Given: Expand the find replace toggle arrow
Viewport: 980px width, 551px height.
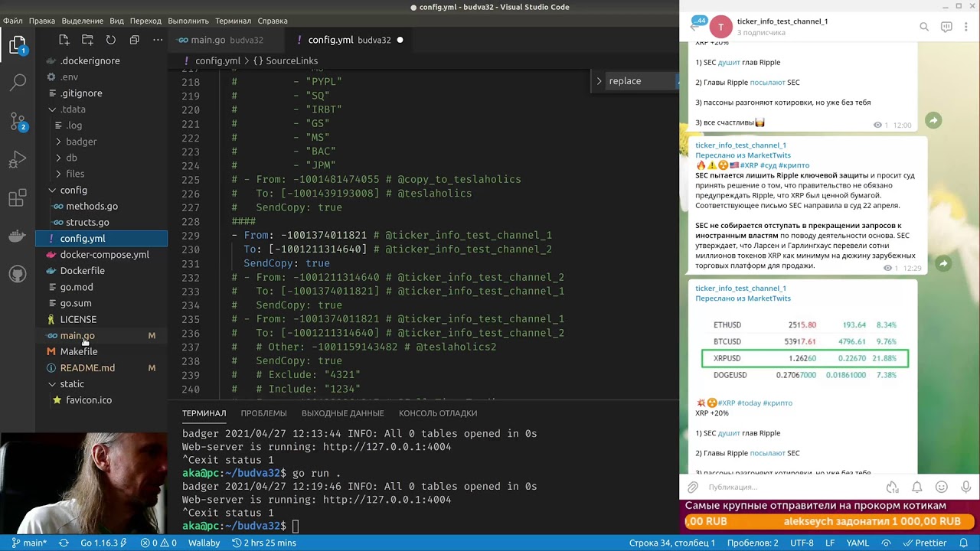Looking at the screenshot, I should tap(599, 80).
